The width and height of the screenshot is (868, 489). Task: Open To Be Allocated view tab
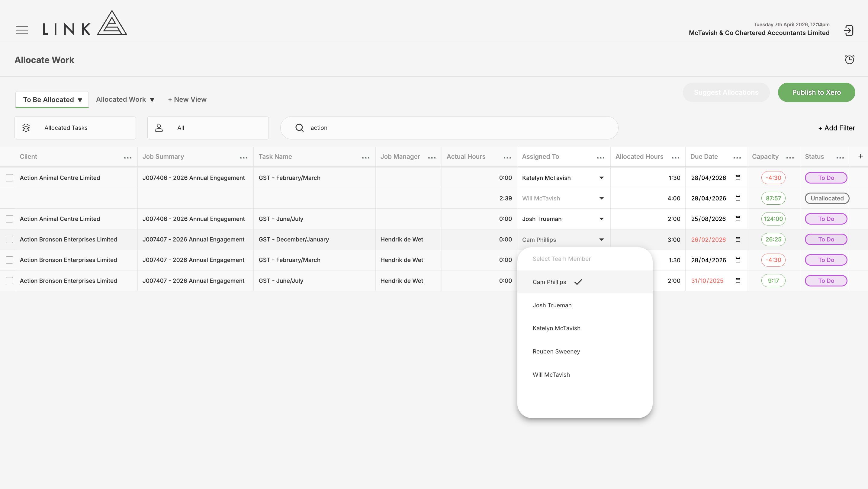point(52,100)
